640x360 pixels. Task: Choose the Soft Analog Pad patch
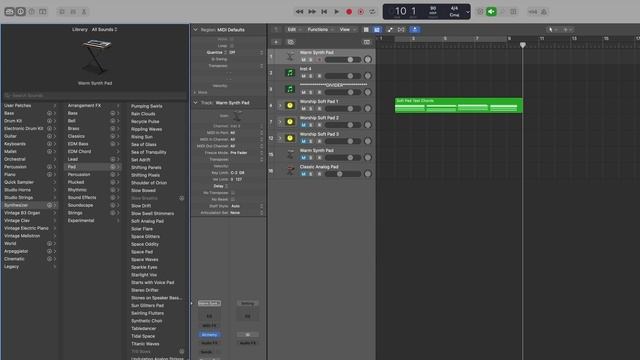[x=147, y=221]
